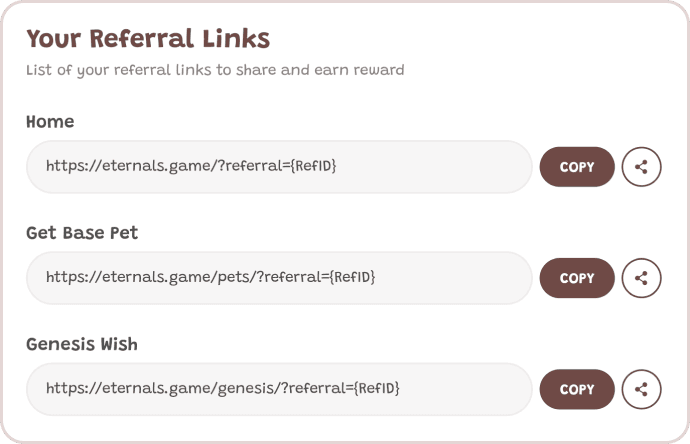Focus the Home referral URL field
The image size is (690, 444).
coord(279,167)
